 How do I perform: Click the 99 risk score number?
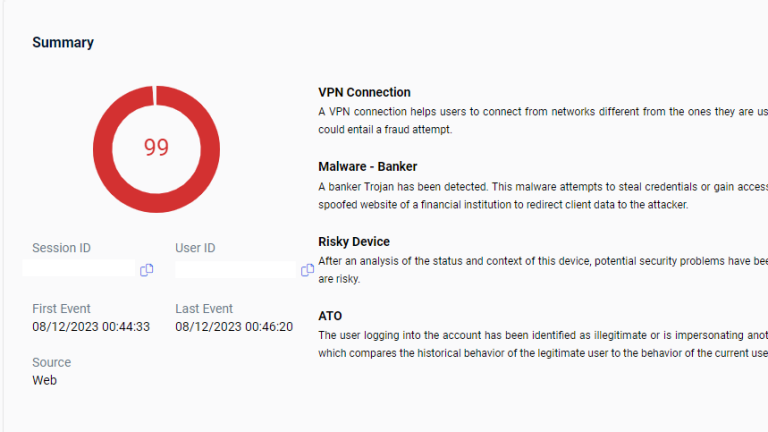pyautogui.click(x=156, y=148)
